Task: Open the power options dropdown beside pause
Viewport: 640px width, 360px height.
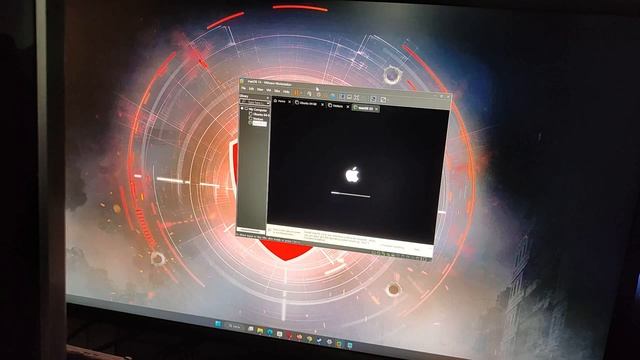Action: pyautogui.click(x=301, y=93)
